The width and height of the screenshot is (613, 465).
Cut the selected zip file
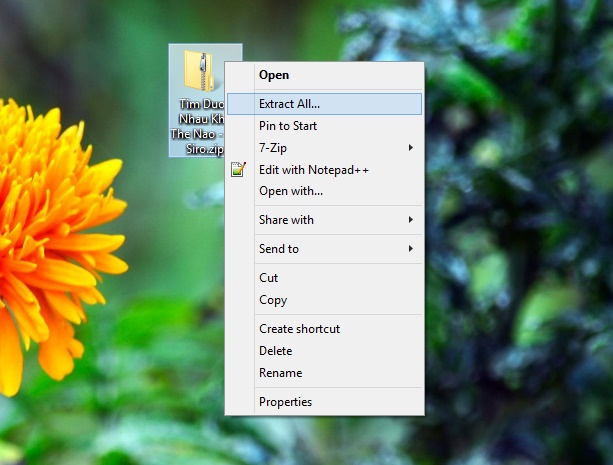269,278
